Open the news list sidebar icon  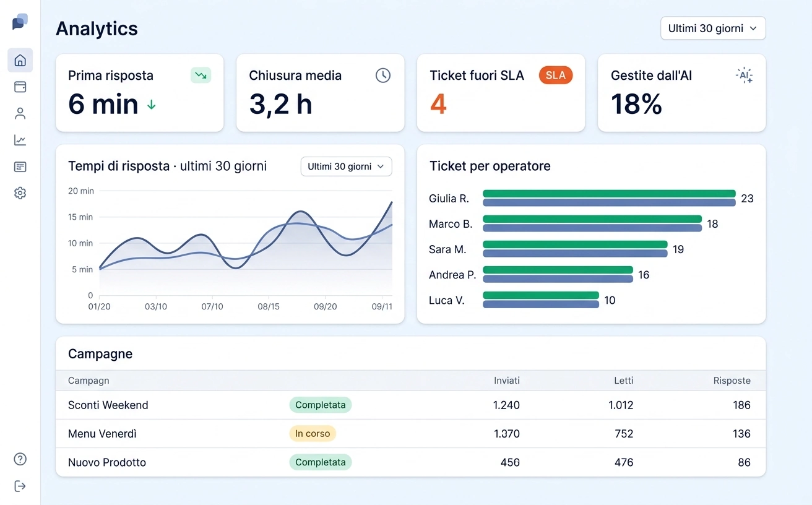(20, 166)
